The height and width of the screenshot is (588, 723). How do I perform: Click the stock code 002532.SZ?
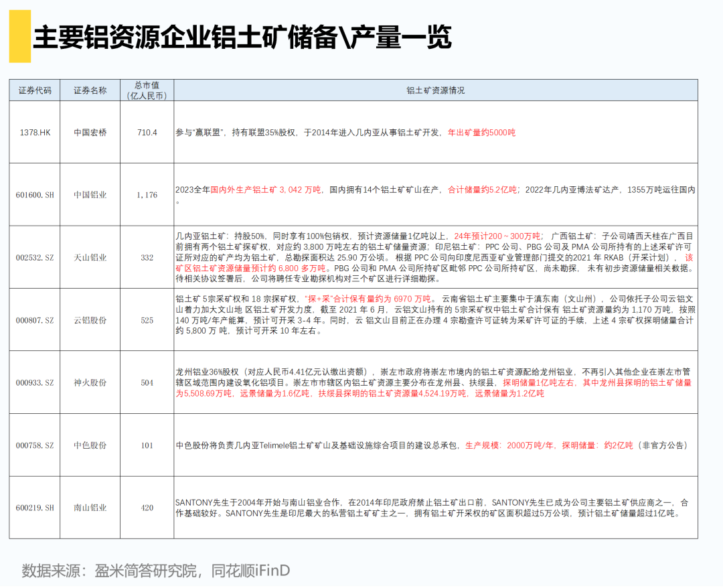coord(35,258)
